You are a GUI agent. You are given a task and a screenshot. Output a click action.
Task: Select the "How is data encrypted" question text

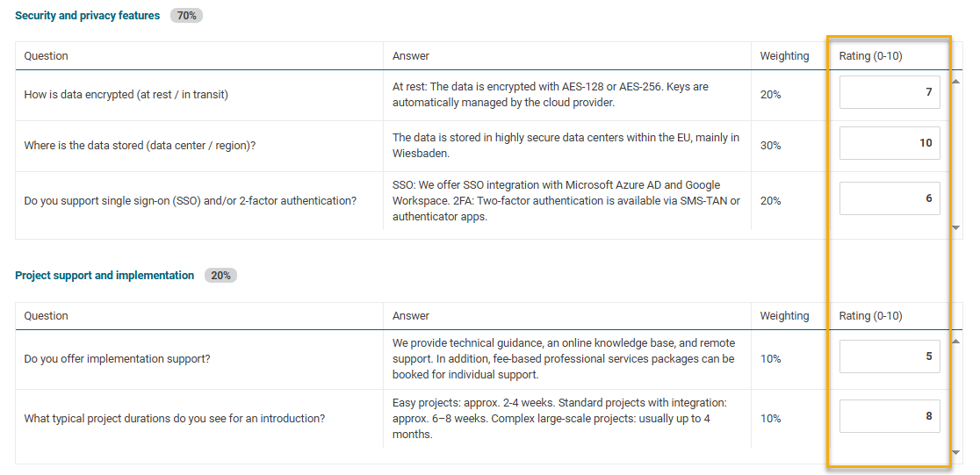126,95
